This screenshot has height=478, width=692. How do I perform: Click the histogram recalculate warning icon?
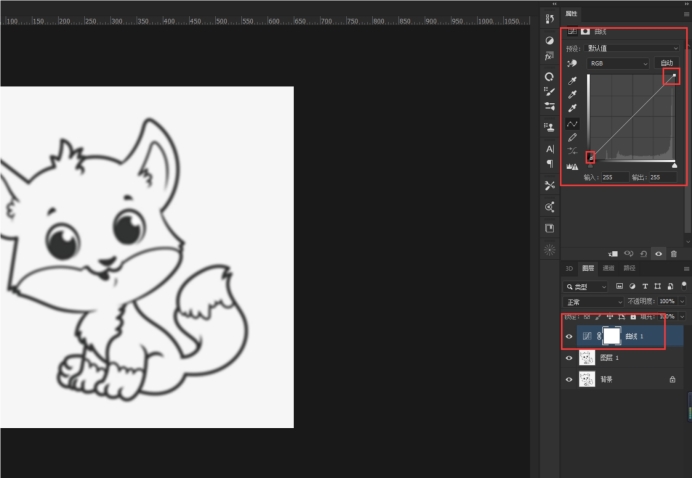[x=572, y=166]
